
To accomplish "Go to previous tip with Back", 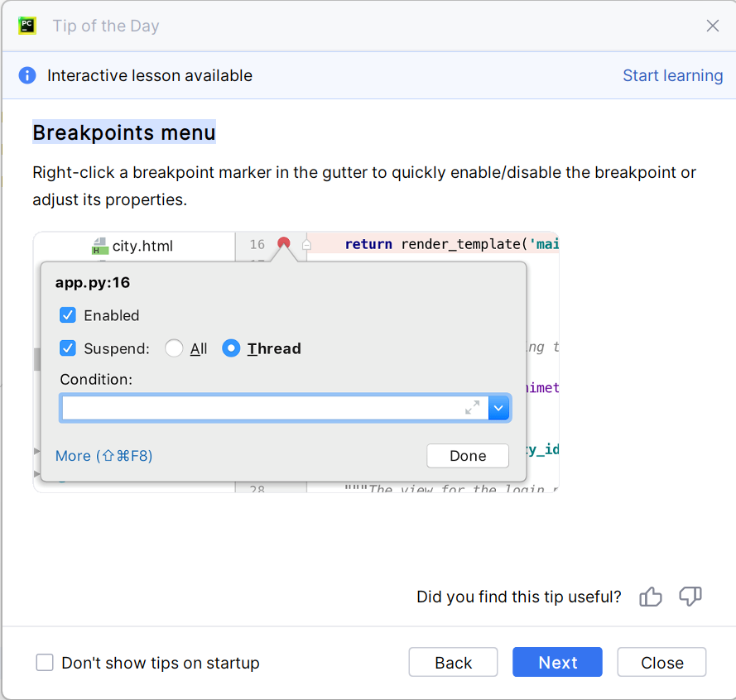I will coord(453,663).
